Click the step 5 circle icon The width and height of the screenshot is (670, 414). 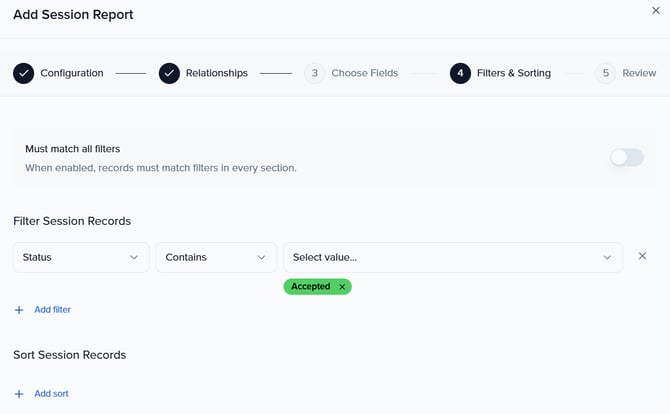[605, 73]
